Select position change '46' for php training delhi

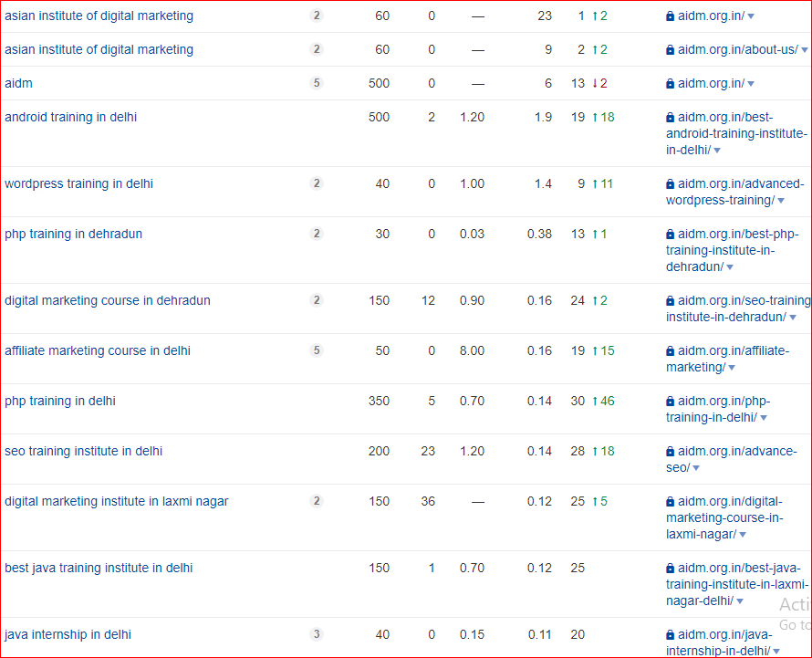[603, 401]
